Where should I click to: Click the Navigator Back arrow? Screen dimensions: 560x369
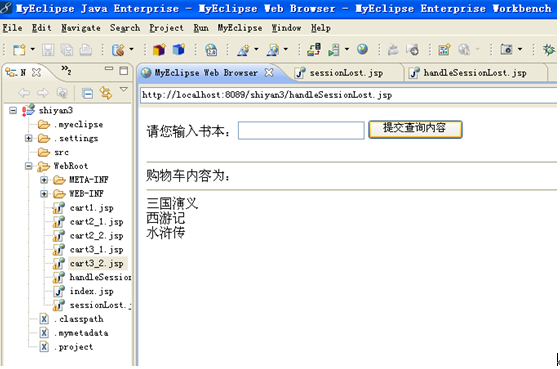24,93
